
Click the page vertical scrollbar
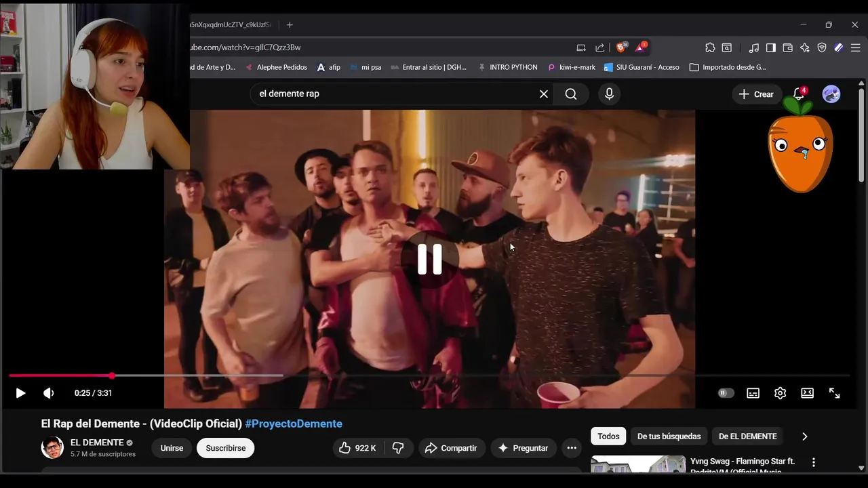tap(861, 136)
